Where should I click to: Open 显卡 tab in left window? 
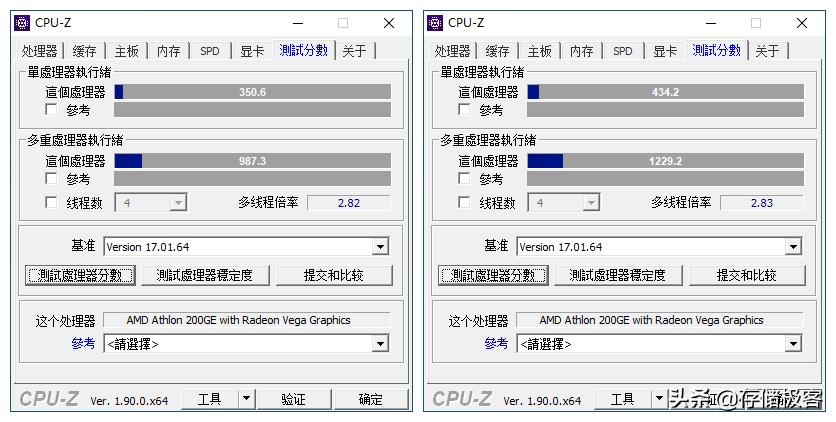(x=252, y=51)
